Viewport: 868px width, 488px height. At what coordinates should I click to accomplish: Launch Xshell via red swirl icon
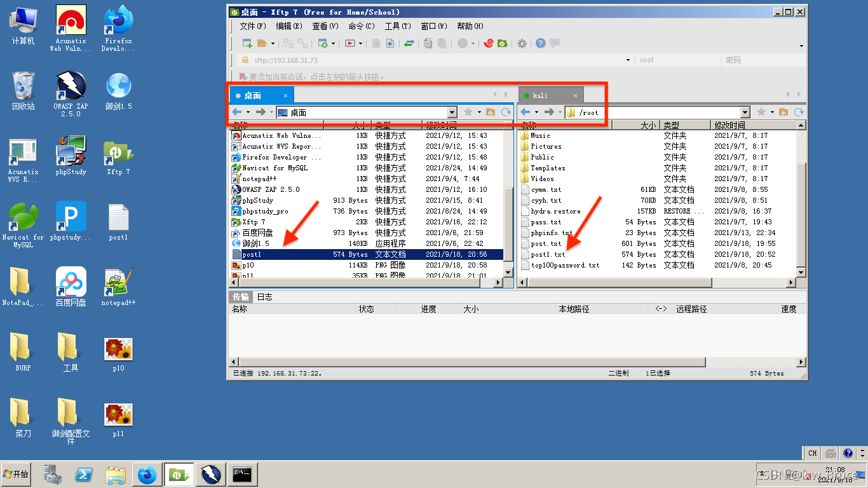[x=488, y=43]
